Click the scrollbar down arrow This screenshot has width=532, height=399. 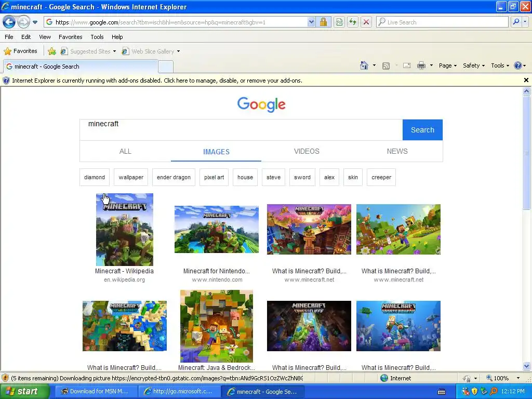point(526,366)
